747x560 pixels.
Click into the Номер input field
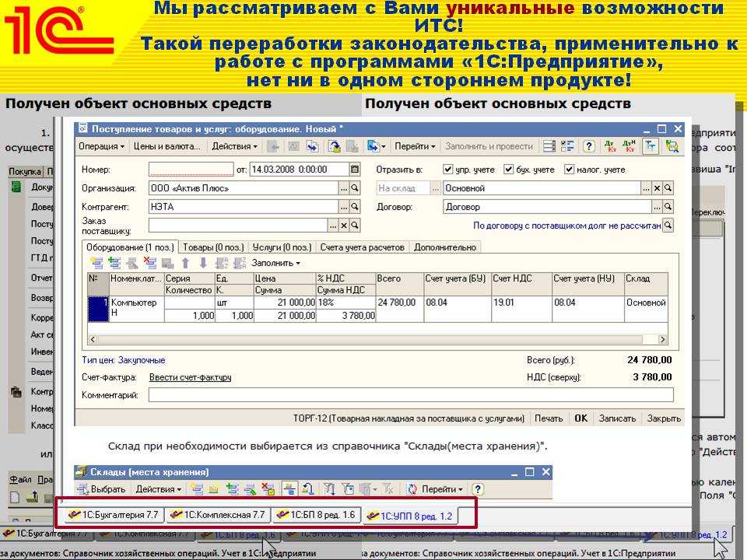(191, 169)
